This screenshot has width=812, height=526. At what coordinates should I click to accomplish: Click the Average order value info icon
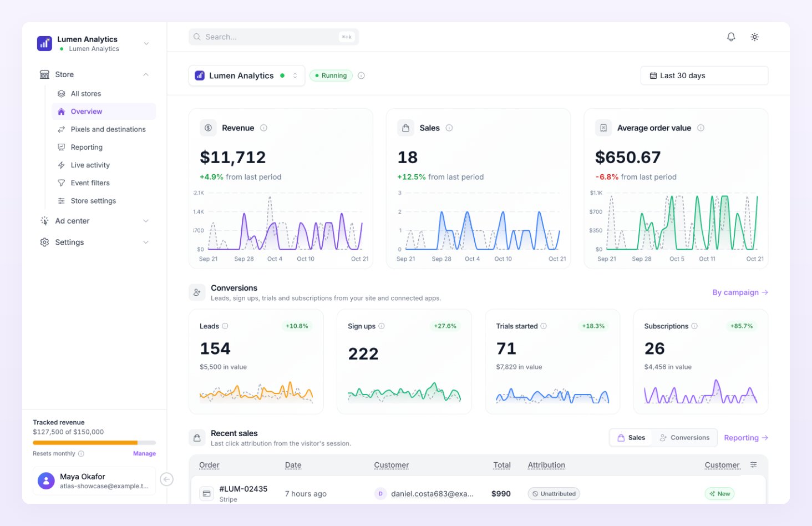(701, 128)
